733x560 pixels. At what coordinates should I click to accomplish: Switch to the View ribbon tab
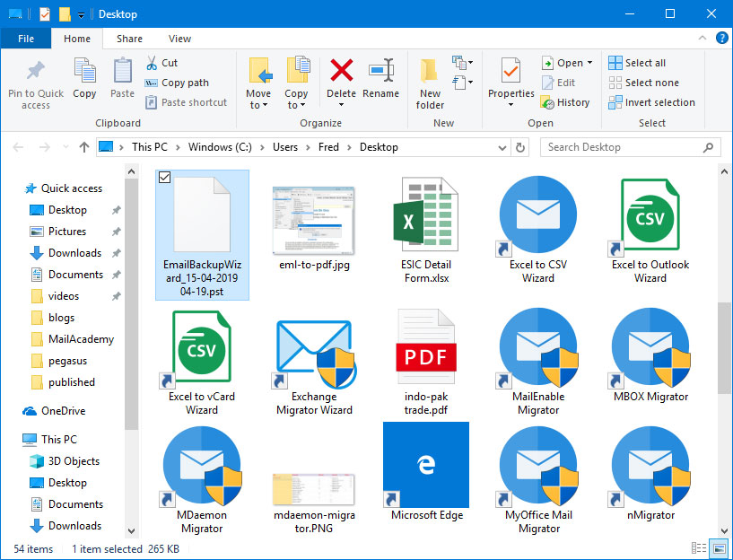(179, 39)
